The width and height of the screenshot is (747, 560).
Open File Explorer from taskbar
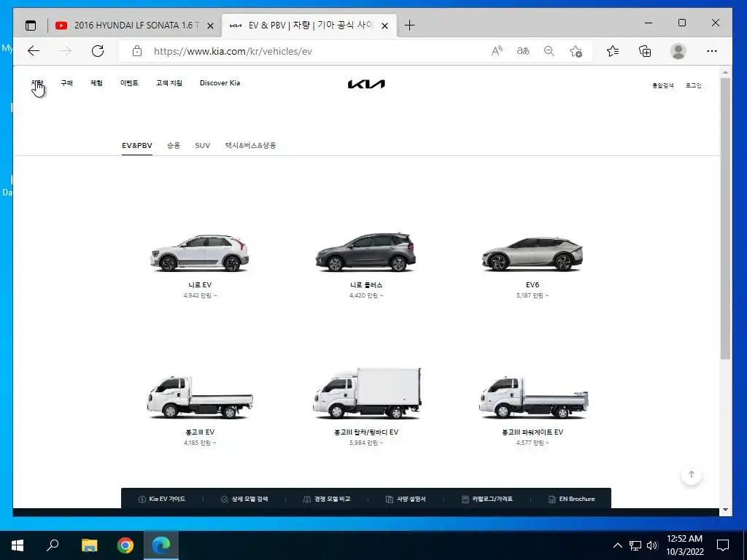tap(89, 545)
